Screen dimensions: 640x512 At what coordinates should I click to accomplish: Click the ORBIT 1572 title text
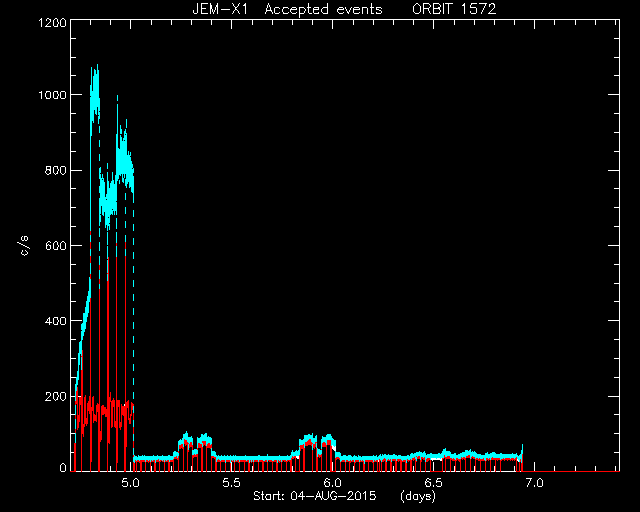tap(454, 9)
